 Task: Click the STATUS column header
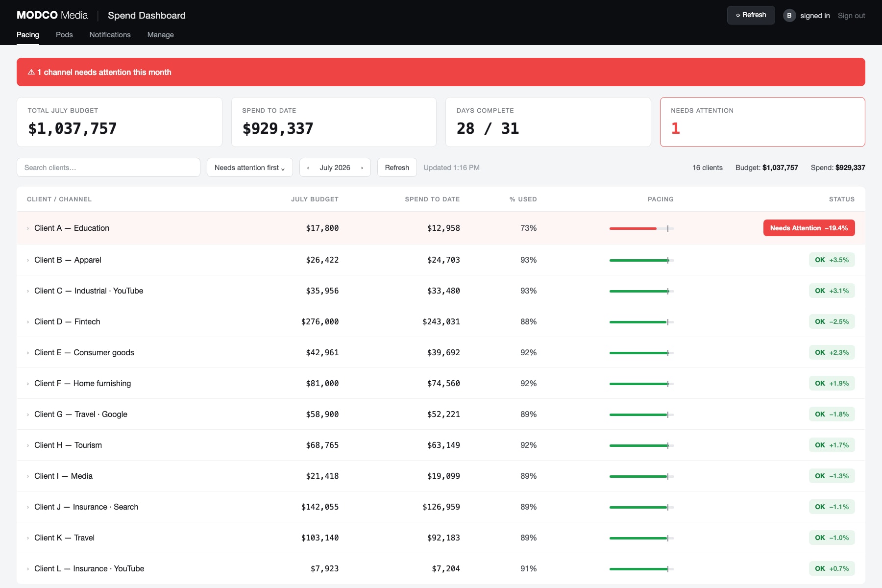coord(842,199)
